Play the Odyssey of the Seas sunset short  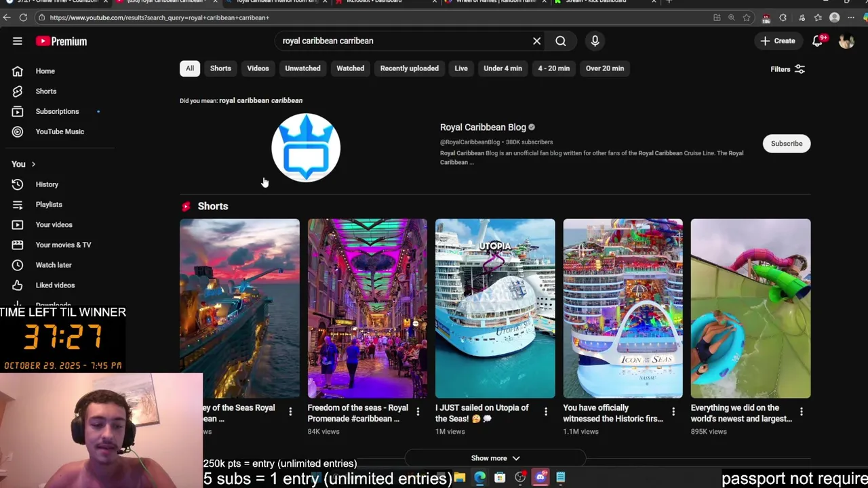pos(239,308)
